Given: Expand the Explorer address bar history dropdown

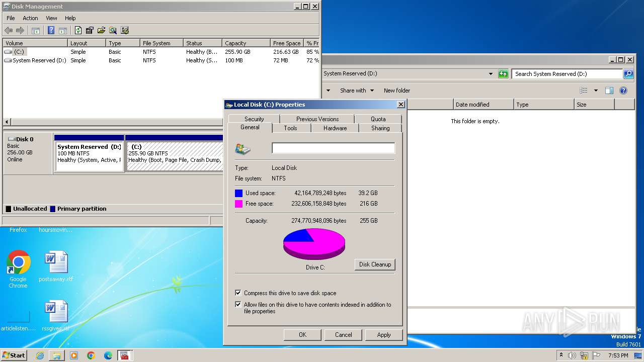Looking at the screenshot, I should [x=491, y=74].
